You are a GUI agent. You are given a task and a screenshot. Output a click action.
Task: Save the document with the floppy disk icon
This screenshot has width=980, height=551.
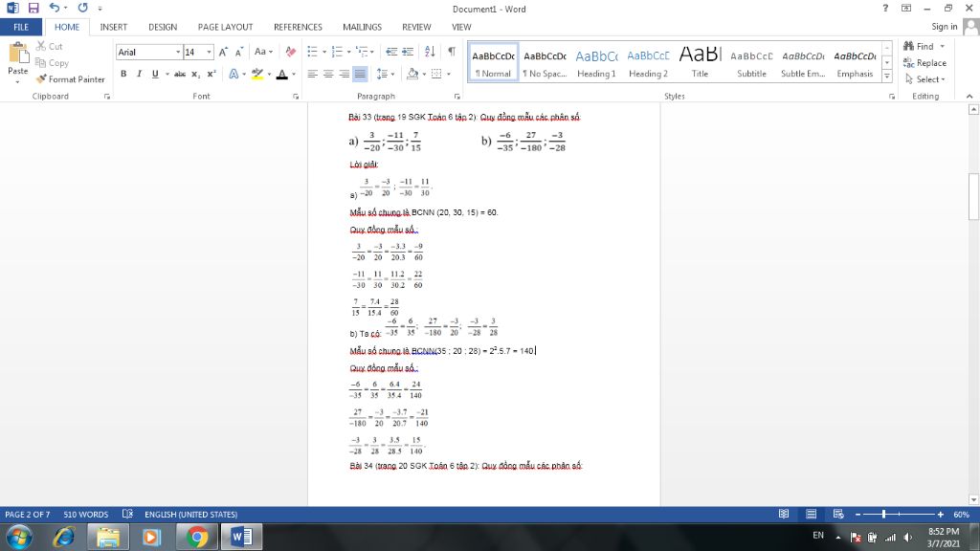click(x=33, y=8)
